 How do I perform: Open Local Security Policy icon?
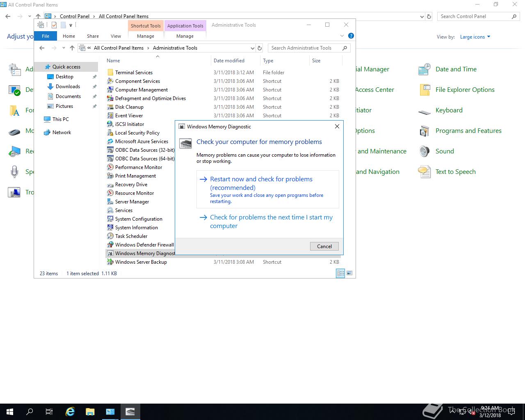tap(110, 133)
